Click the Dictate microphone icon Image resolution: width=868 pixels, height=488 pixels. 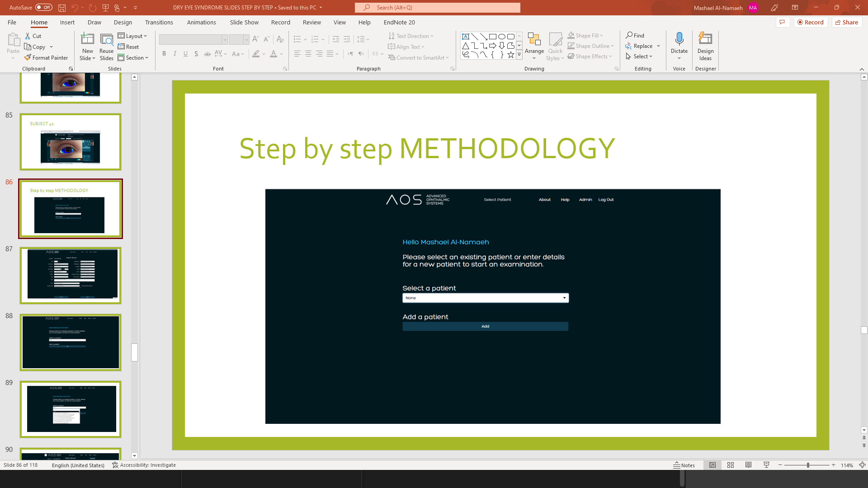(x=679, y=39)
